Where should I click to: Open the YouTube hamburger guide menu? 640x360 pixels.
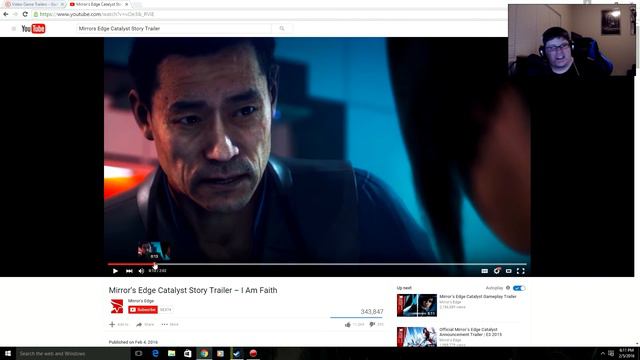coord(13,29)
